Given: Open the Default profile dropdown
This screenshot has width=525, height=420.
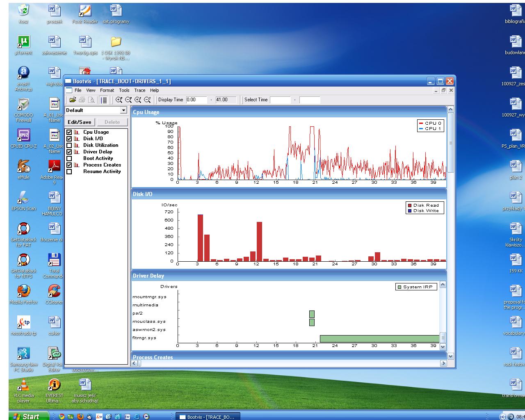Looking at the screenshot, I should pyautogui.click(x=123, y=110).
